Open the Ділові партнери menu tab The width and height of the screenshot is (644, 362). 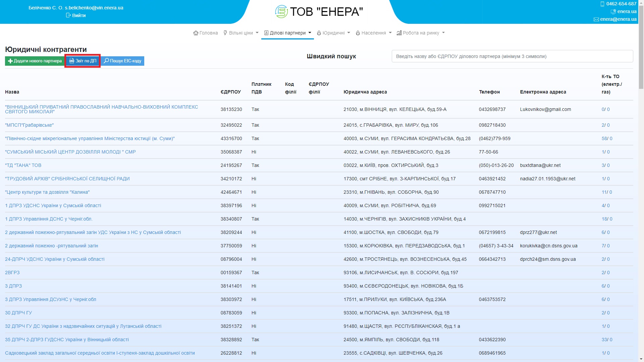click(287, 33)
